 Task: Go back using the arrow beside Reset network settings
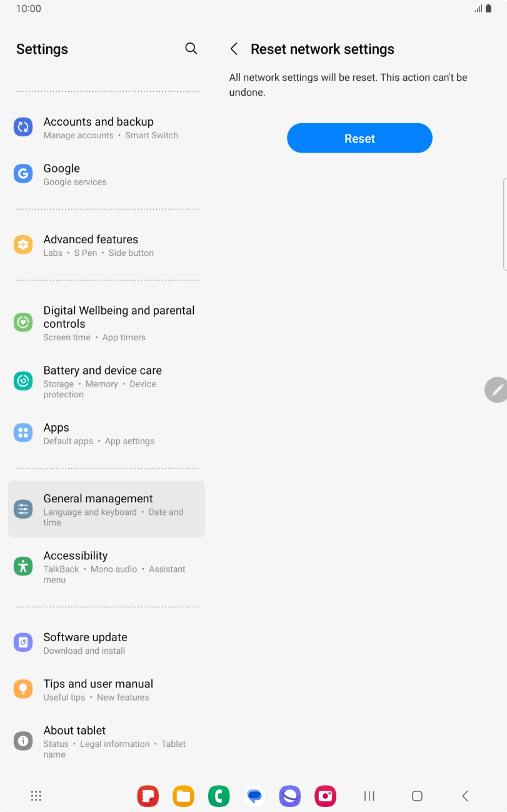[234, 49]
